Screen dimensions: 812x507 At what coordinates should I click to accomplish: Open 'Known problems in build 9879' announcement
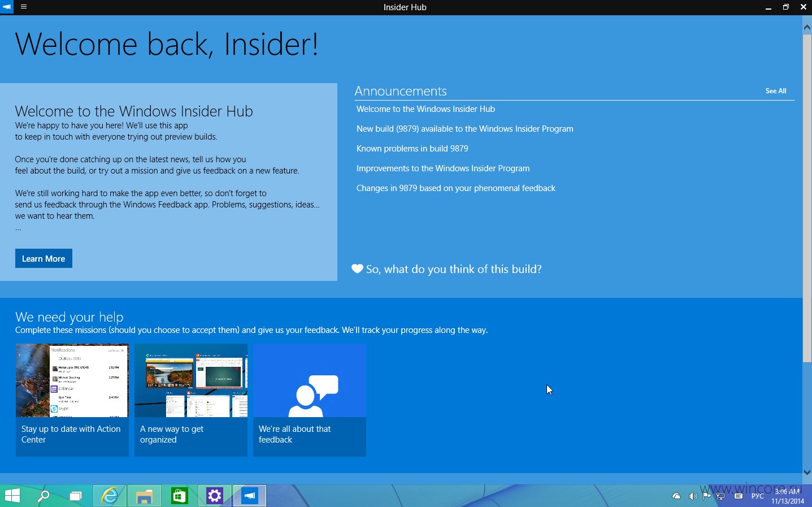[412, 149]
